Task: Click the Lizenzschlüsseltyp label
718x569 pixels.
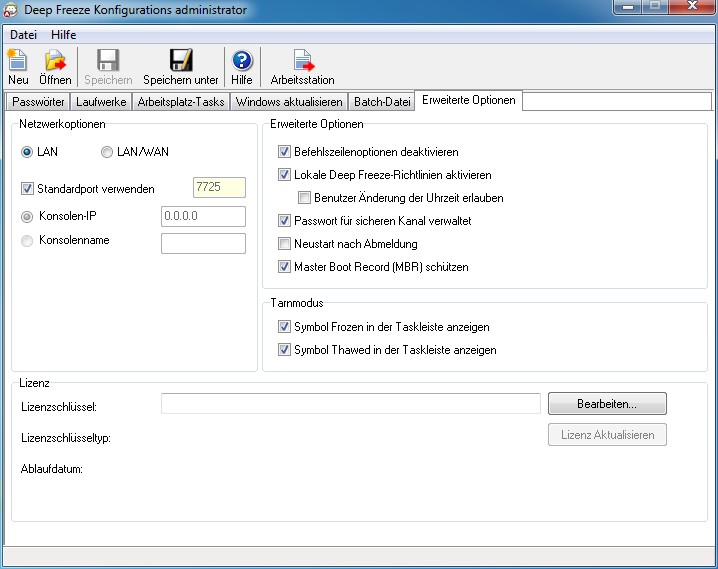Action: [66, 438]
